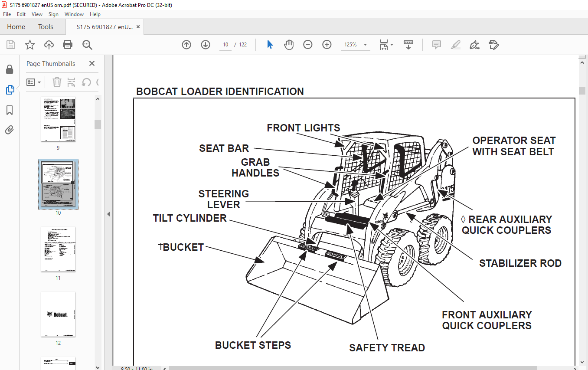Click the BUCKET STEPS label
The image size is (588, 370).
[x=253, y=345]
